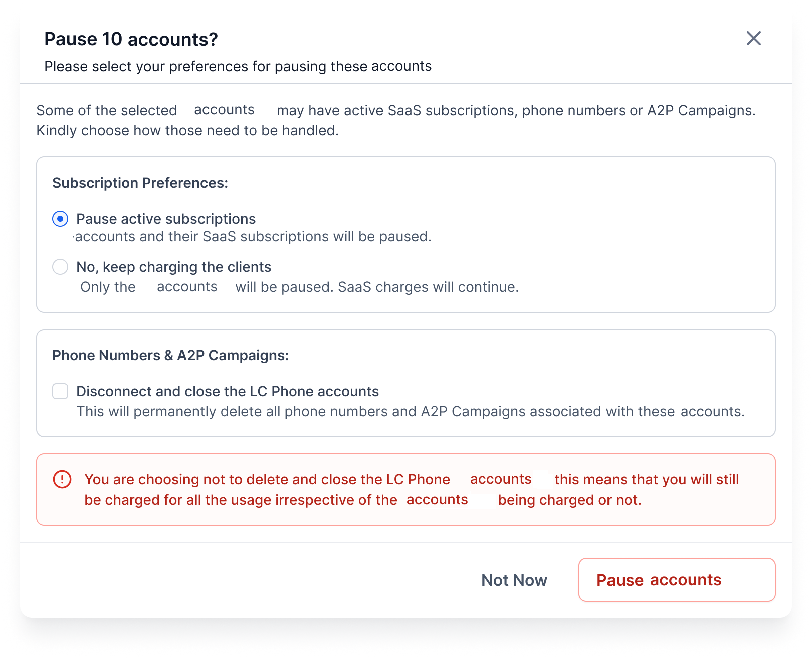Select the Pause active subscriptions radio button
Viewport: 812px width, 658px height.
tap(60, 219)
